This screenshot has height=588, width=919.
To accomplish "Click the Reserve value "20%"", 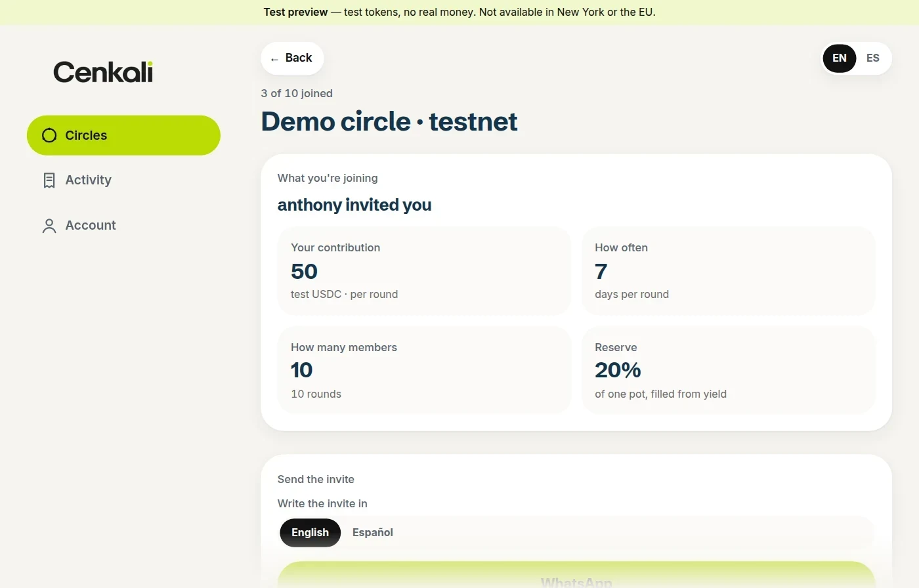I will click(x=618, y=370).
